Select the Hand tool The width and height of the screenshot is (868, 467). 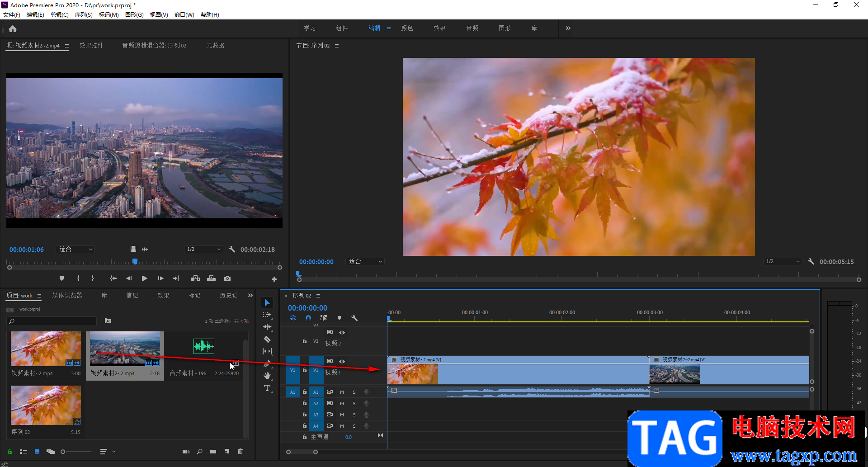[267, 376]
